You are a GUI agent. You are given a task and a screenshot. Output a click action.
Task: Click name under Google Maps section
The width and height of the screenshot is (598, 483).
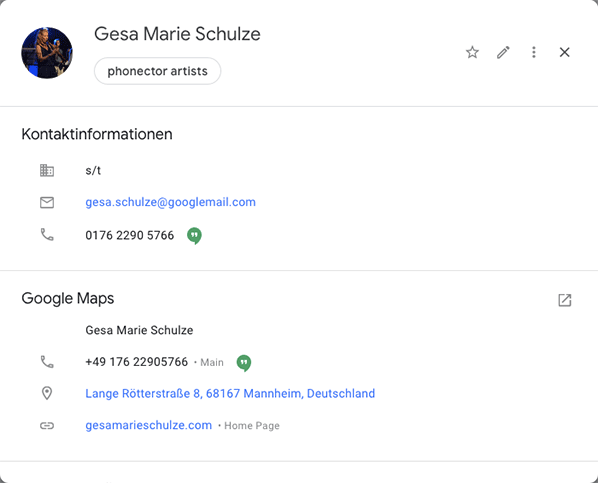click(x=139, y=330)
